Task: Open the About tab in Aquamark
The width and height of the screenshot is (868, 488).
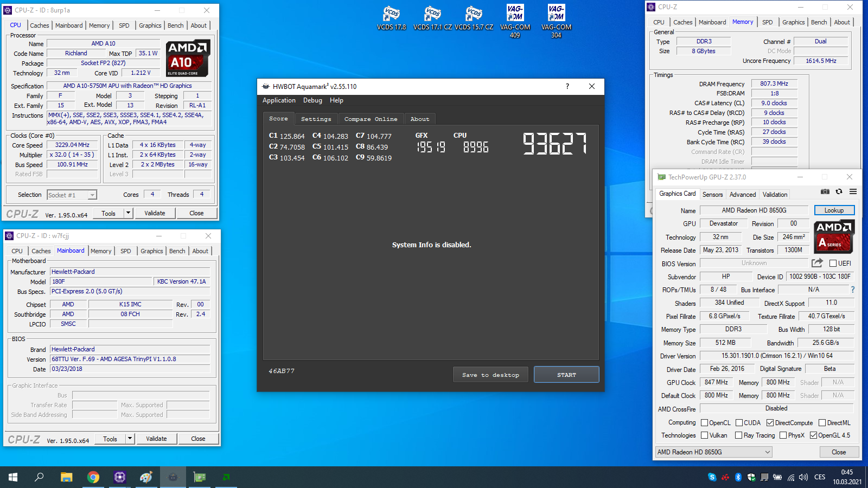Action: [420, 119]
